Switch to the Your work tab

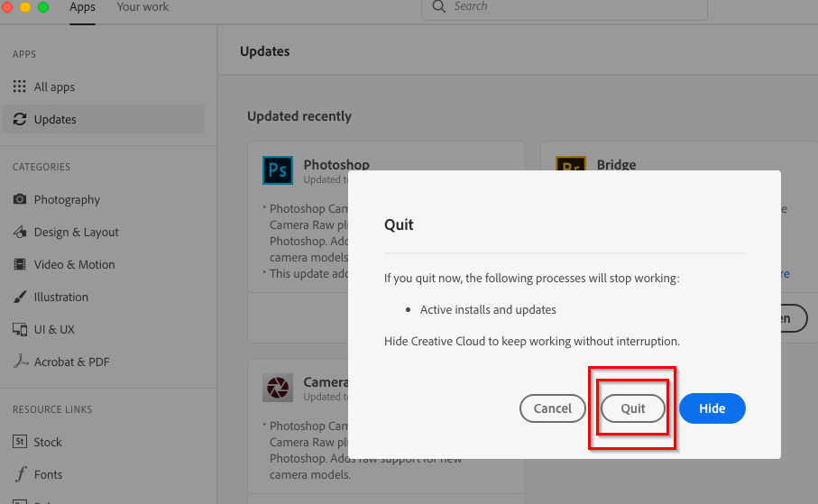click(x=142, y=7)
